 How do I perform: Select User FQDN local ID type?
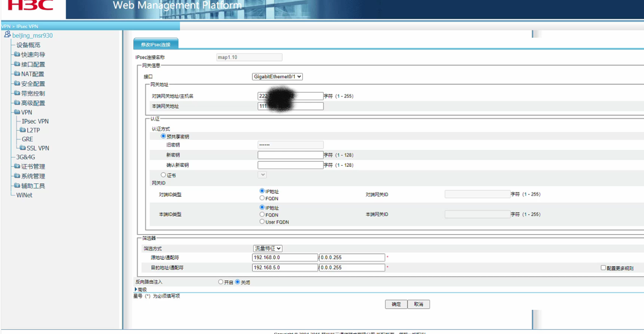(262, 222)
